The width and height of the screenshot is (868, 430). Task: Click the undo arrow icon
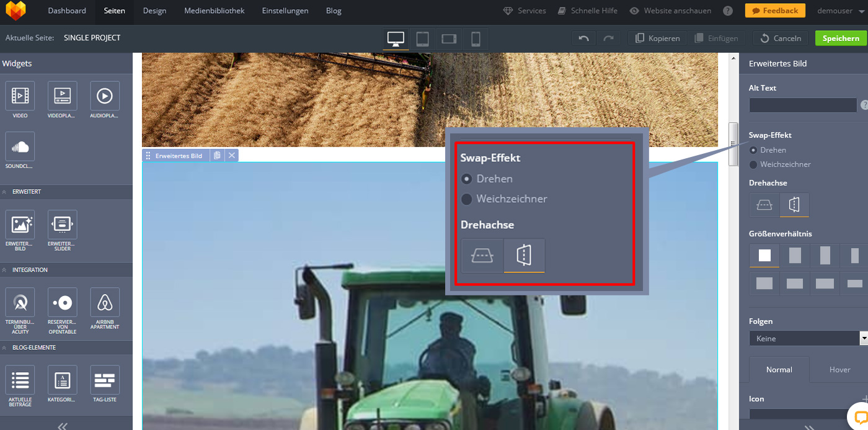(583, 38)
